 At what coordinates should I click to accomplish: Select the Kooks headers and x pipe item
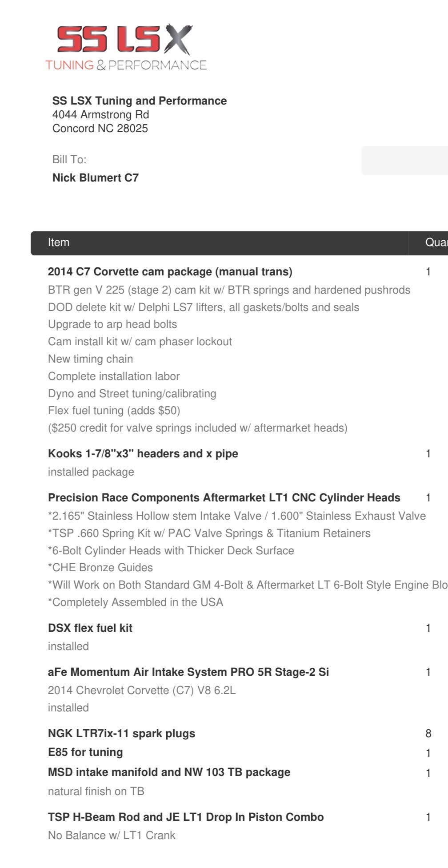143,453
